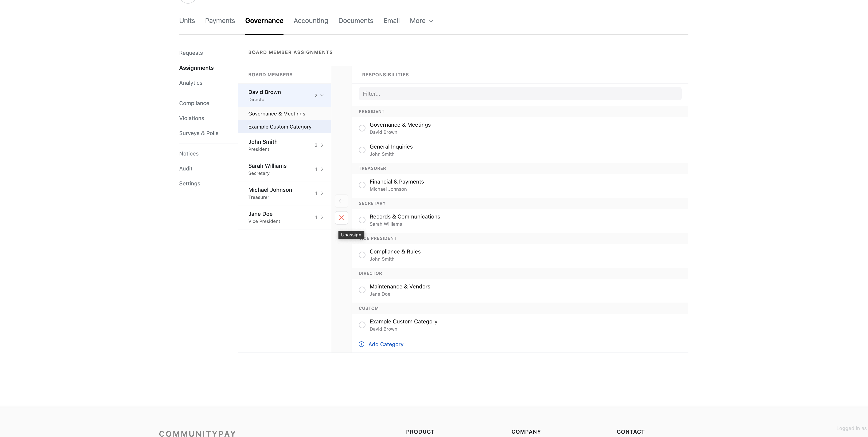The height and width of the screenshot is (437, 868).
Task: Click the chevron next to More menu
Action: (x=431, y=21)
